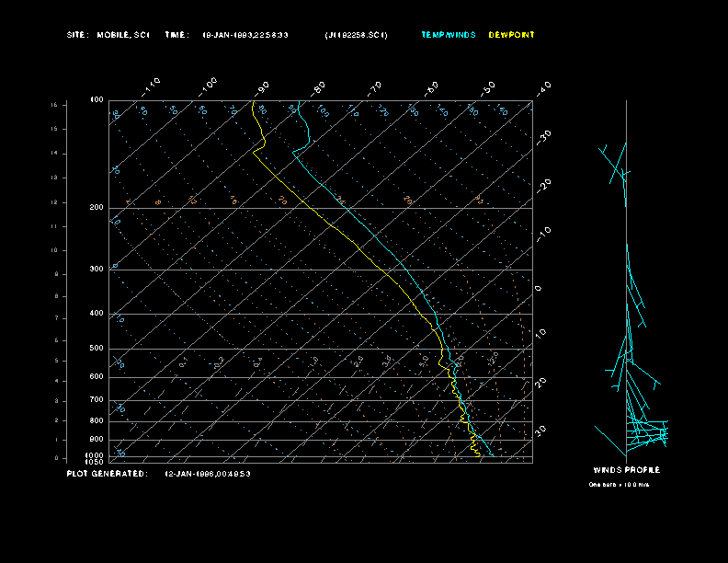Click the 0 isotherm label on right edge
The height and width of the screenshot is (563, 728).
[x=538, y=289]
